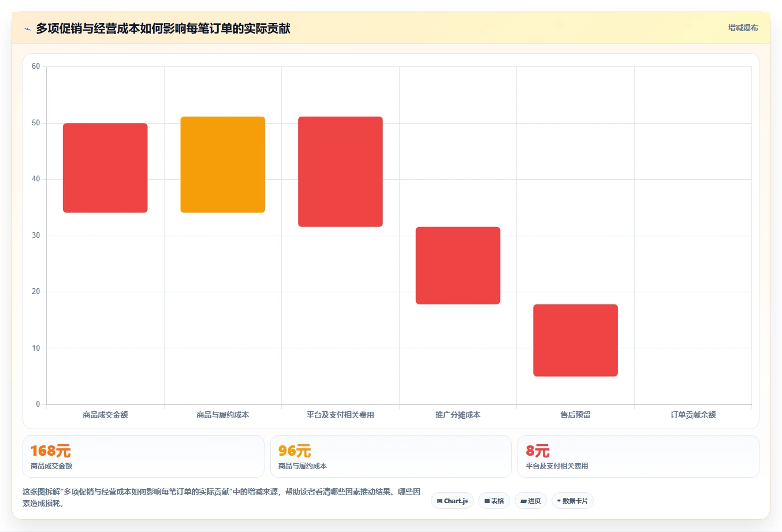Click the 8元 data card
The image size is (782, 532).
point(638,456)
